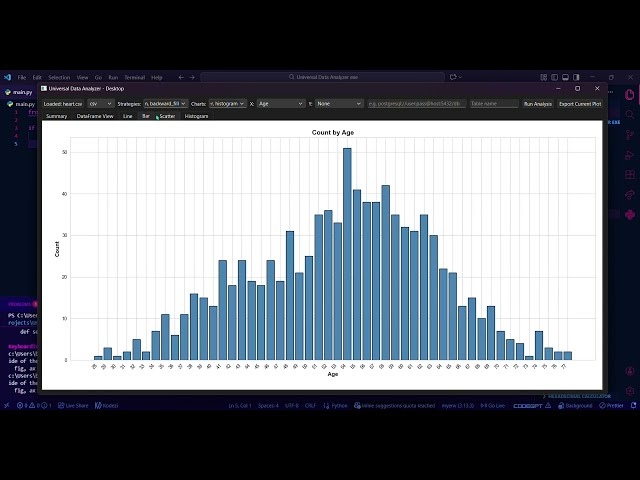640x480 pixels.
Task: Switch to the DataFrame View tab
Action: pyautogui.click(x=95, y=116)
